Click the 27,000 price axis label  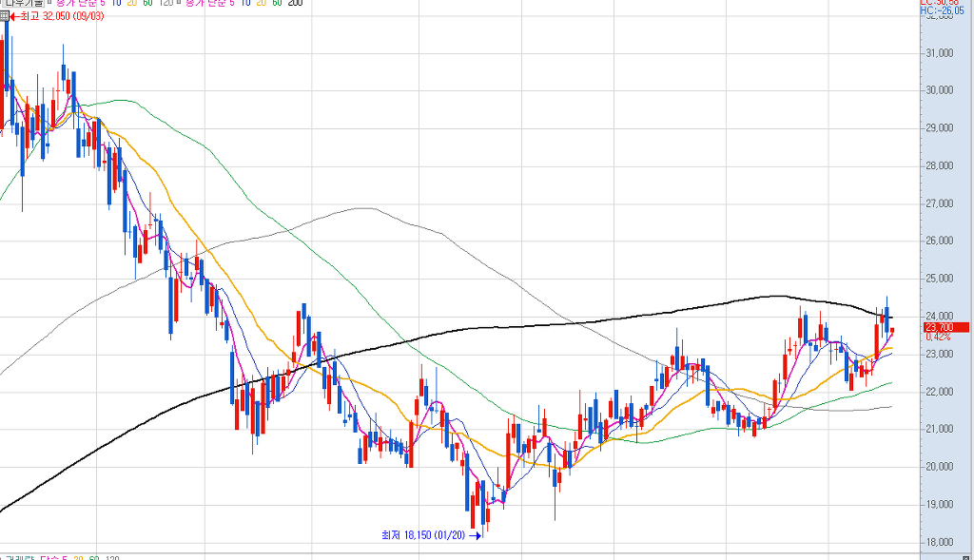tap(939, 203)
